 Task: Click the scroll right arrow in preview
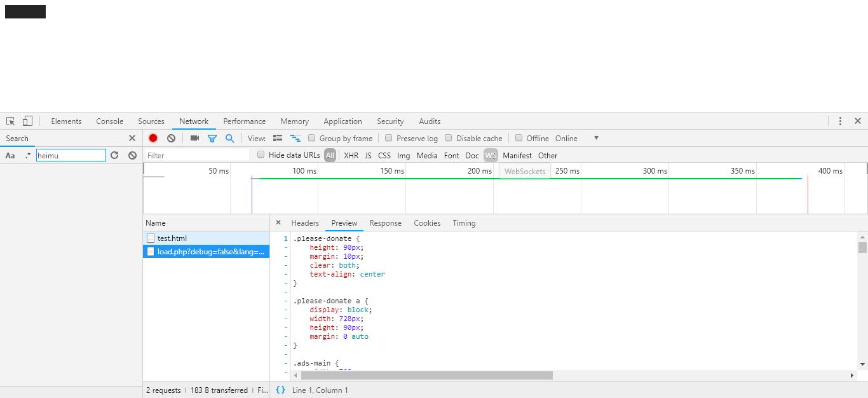tap(852, 375)
